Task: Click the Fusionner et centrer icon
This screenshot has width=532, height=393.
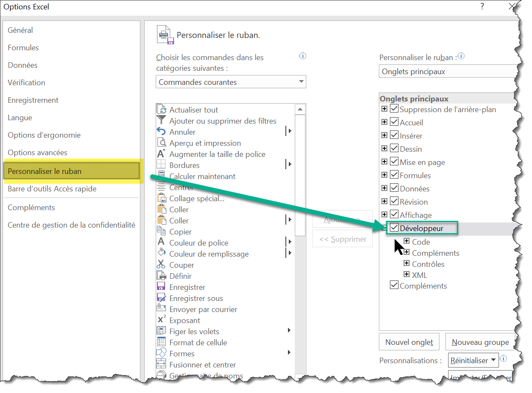Action: pos(161,364)
